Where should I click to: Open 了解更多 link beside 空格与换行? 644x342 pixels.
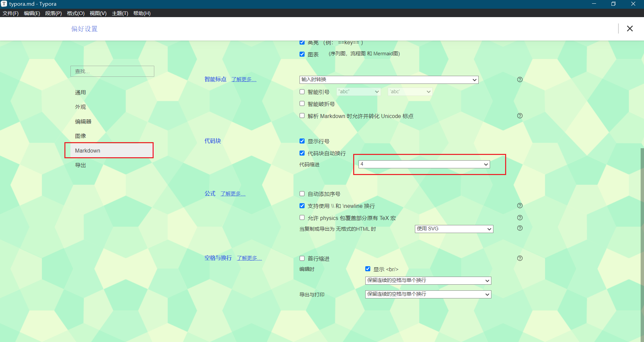pyautogui.click(x=250, y=258)
